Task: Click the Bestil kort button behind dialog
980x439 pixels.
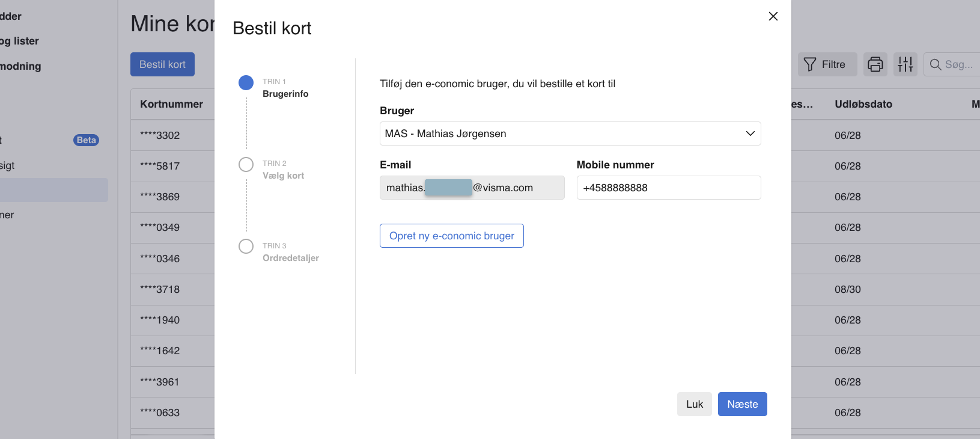Action: [x=162, y=64]
